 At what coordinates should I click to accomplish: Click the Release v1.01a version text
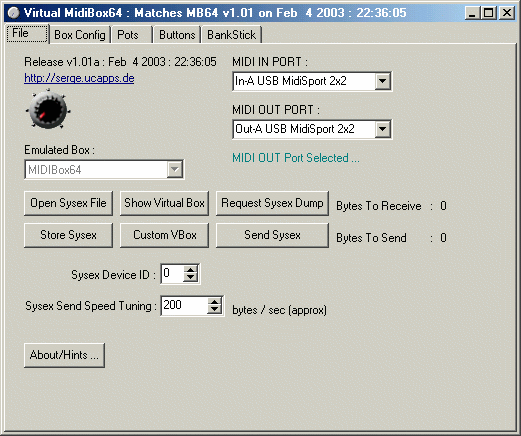coord(120,62)
